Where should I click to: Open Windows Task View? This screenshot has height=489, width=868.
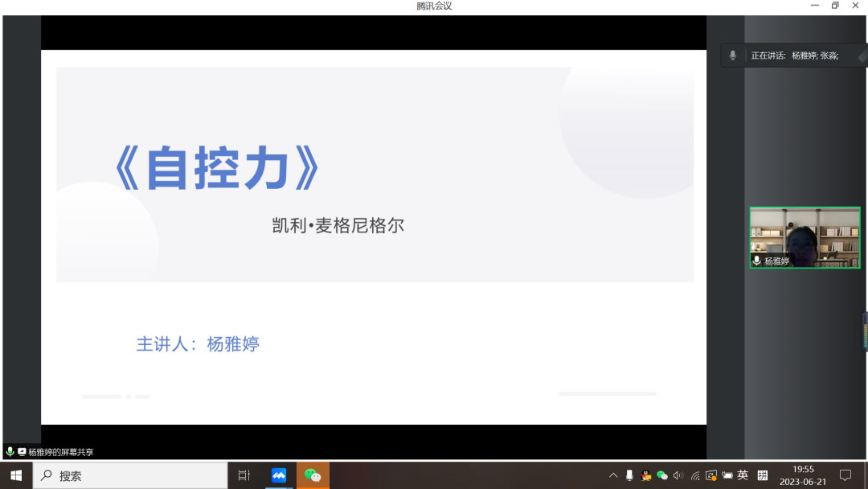244,475
